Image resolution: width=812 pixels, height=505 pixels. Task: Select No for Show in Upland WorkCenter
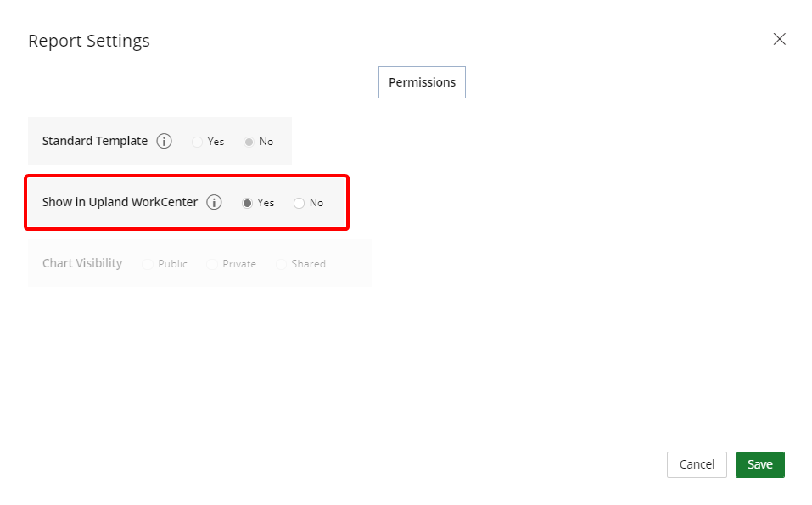(x=299, y=203)
